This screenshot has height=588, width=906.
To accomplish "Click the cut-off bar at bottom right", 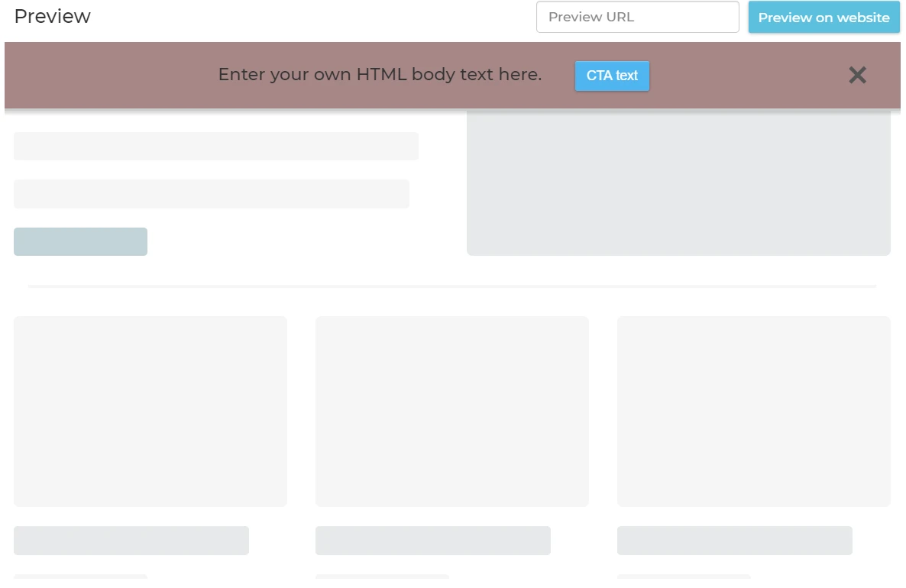I will (684, 577).
